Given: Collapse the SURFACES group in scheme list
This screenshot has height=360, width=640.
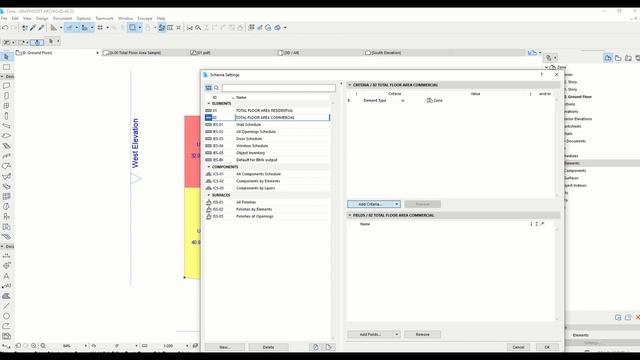Looking at the screenshot, I should 209,195.
